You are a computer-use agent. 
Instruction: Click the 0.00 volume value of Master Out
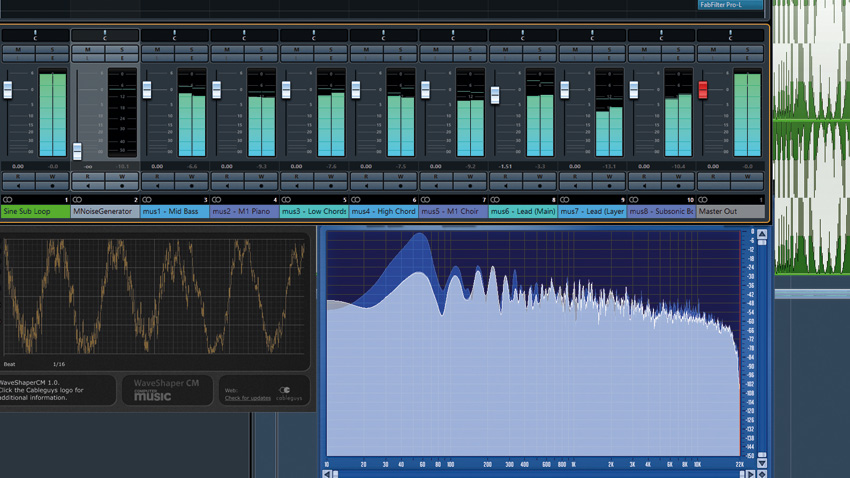[x=713, y=166]
